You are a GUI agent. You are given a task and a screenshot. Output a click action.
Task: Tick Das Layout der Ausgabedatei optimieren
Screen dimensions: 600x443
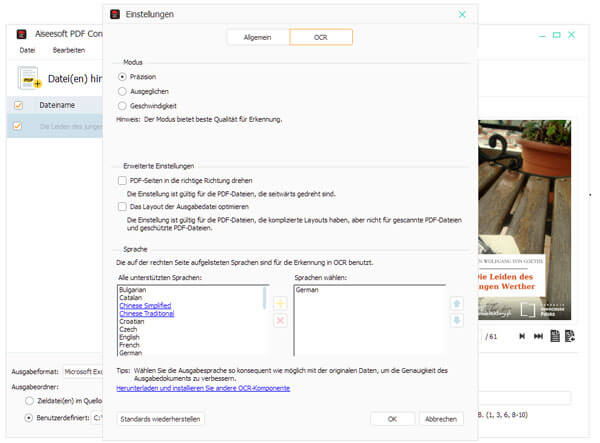pyautogui.click(x=122, y=206)
